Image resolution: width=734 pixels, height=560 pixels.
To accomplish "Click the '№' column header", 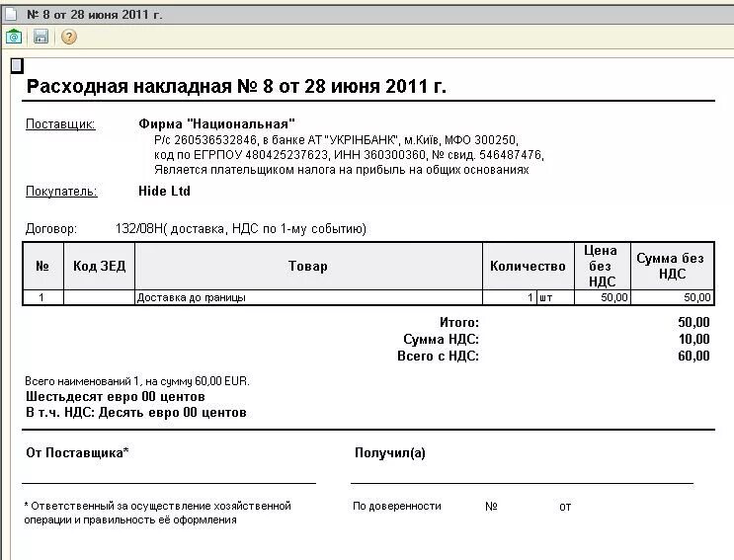I will click(42, 267).
